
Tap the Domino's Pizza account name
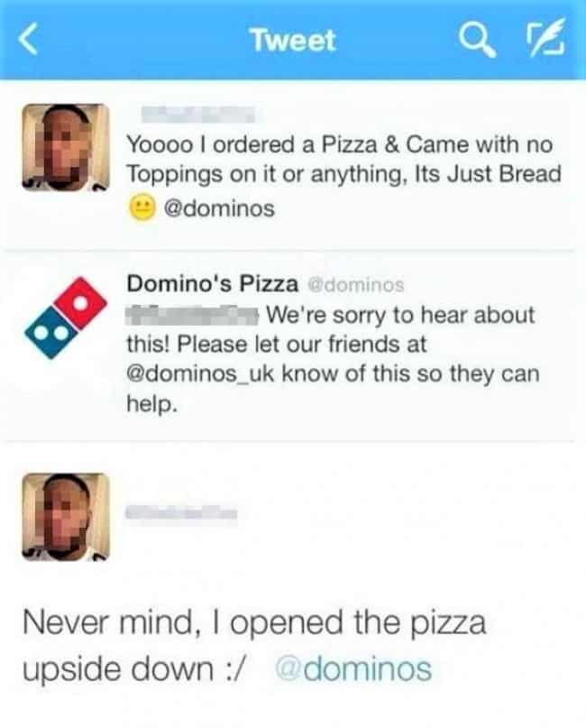click(x=213, y=283)
